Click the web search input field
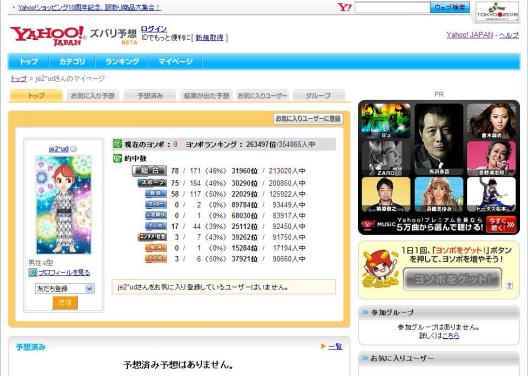The height and width of the screenshot is (376, 528). (x=392, y=7)
